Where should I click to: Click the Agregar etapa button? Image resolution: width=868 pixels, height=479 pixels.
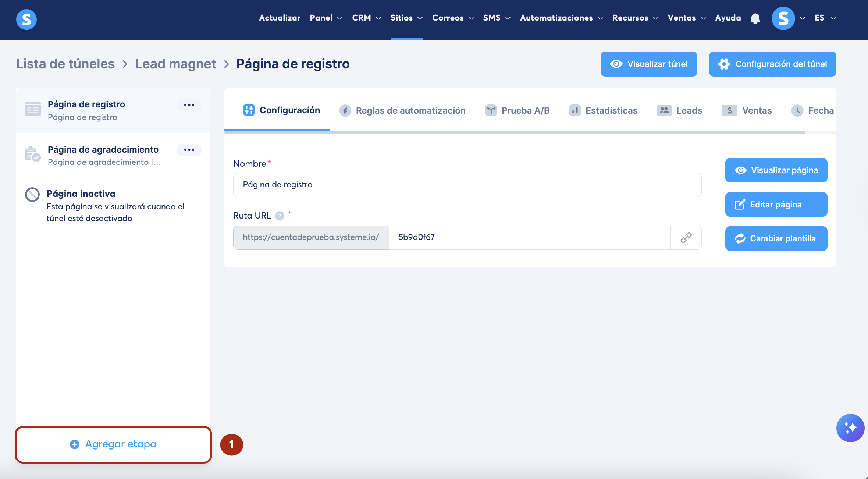pyautogui.click(x=113, y=444)
